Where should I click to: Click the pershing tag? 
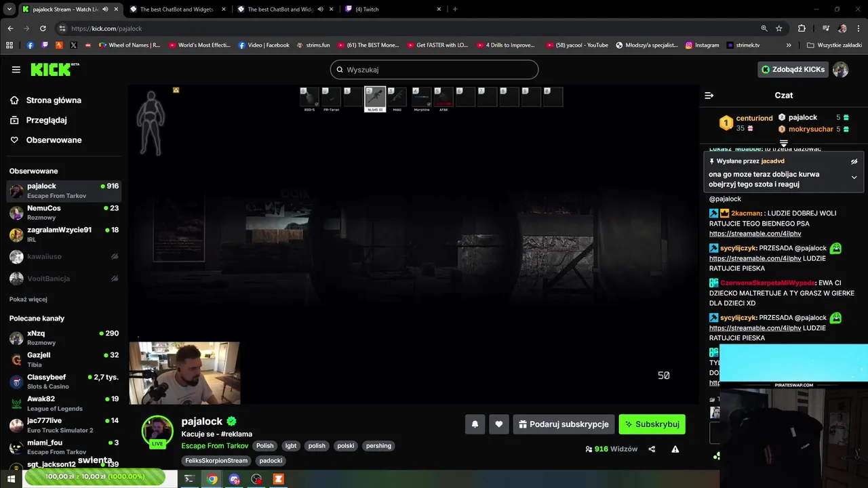tap(378, 446)
